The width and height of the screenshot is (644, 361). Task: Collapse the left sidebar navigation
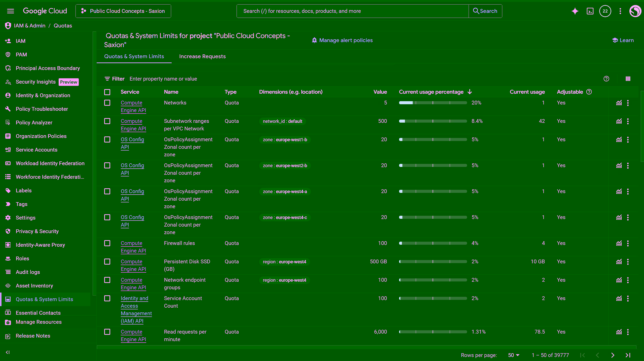point(8,352)
